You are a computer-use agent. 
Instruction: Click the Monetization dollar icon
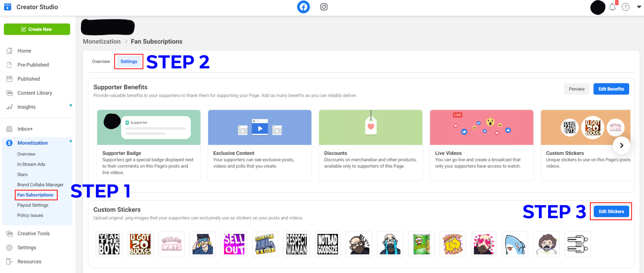(9, 143)
